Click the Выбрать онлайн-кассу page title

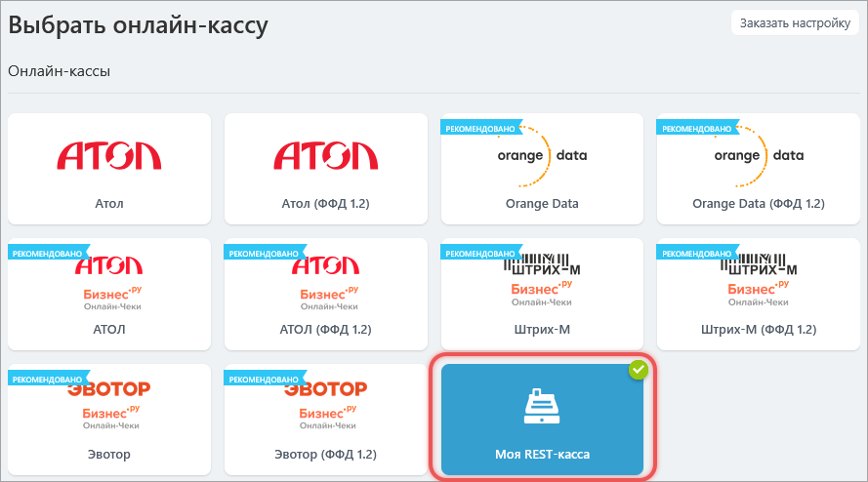coord(138,25)
